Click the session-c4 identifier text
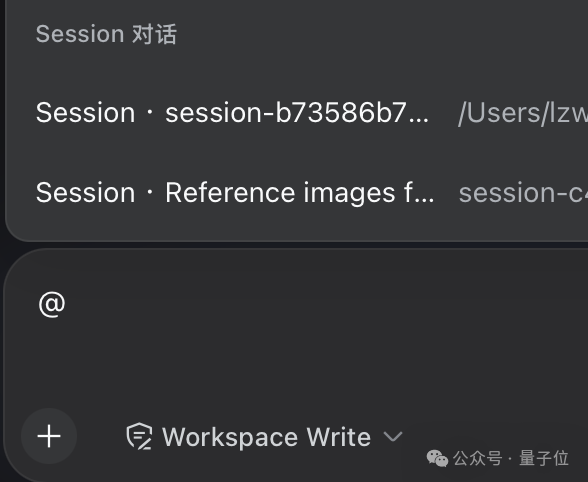The width and height of the screenshot is (588, 482). pos(523,193)
